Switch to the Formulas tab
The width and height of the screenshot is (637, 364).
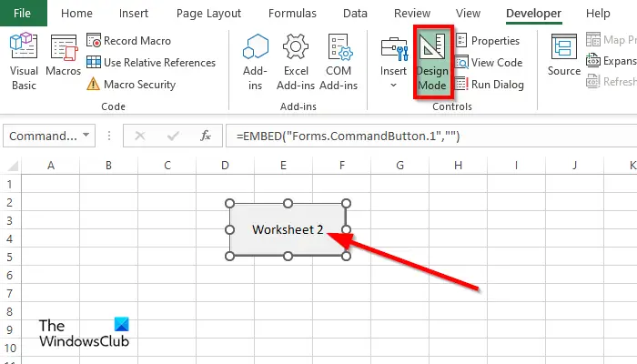click(292, 14)
